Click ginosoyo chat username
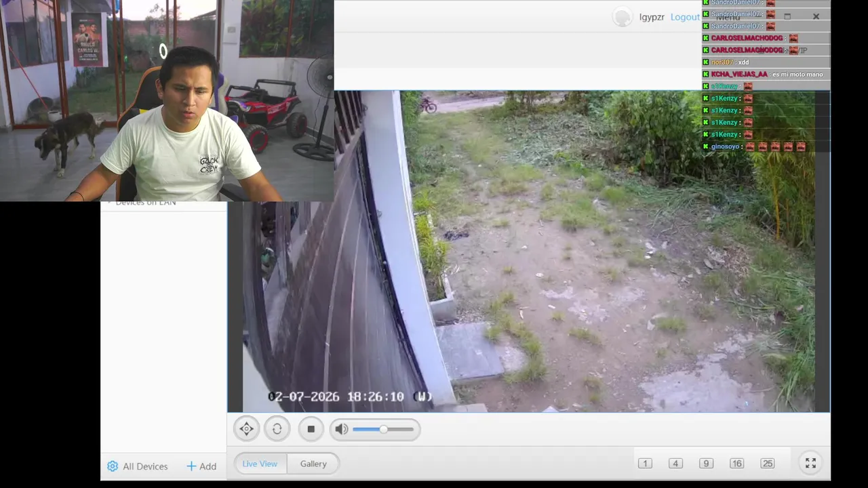Screen dimensions: 868x488 click(x=725, y=146)
